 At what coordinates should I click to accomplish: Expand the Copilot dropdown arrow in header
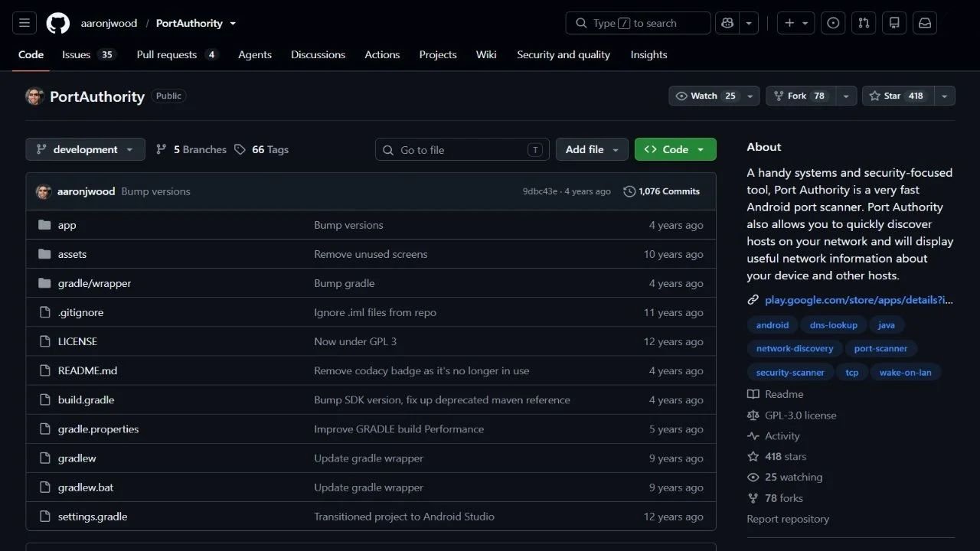(750, 23)
